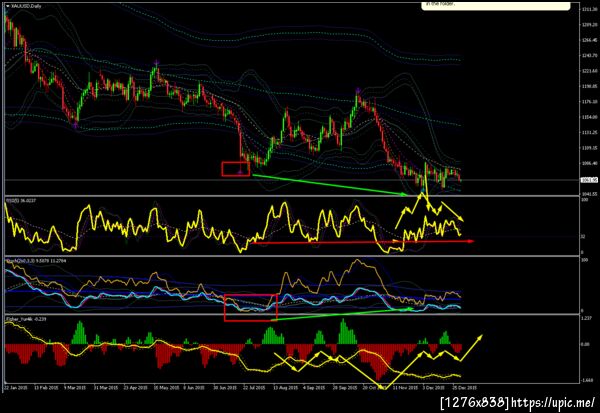This screenshot has width=600, height=413.
Task: Click the triangle arrow beside XAUUSD.Daily title
Action: pyautogui.click(x=8, y=6)
